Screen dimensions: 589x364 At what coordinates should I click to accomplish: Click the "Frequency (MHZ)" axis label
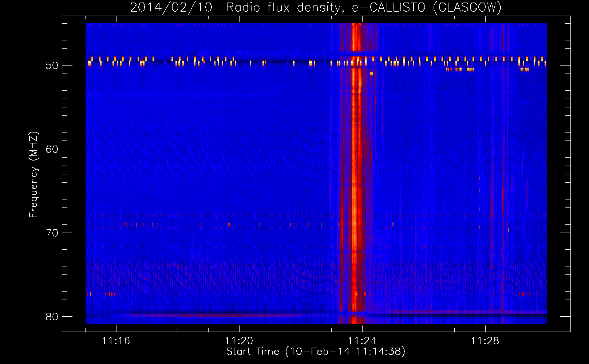pyautogui.click(x=33, y=175)
